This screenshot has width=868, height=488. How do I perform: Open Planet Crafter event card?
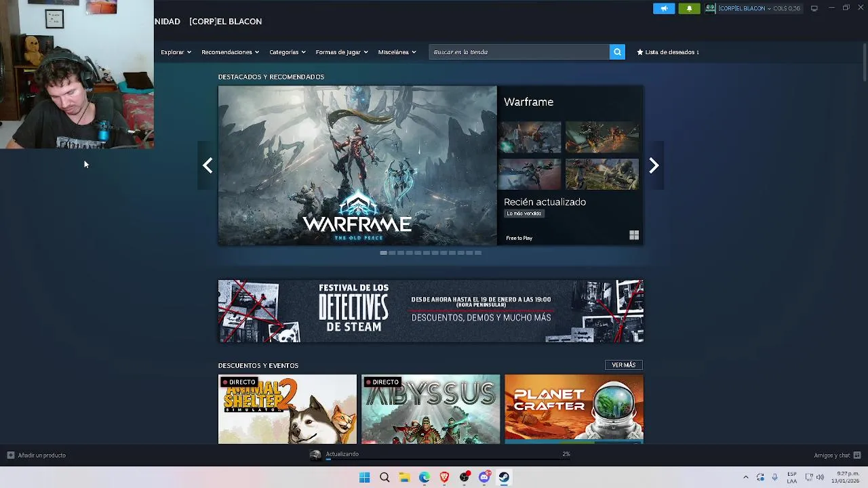574,409
